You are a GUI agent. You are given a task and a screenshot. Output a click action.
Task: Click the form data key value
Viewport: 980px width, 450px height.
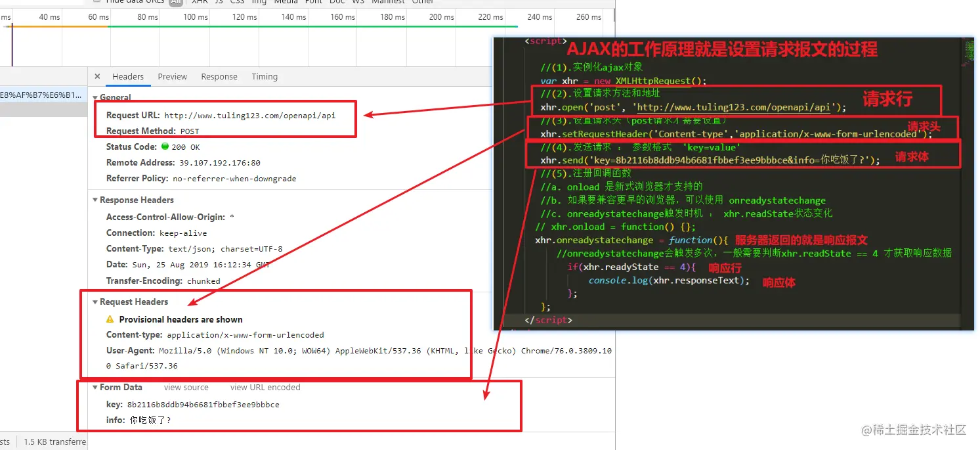point(203,405)
